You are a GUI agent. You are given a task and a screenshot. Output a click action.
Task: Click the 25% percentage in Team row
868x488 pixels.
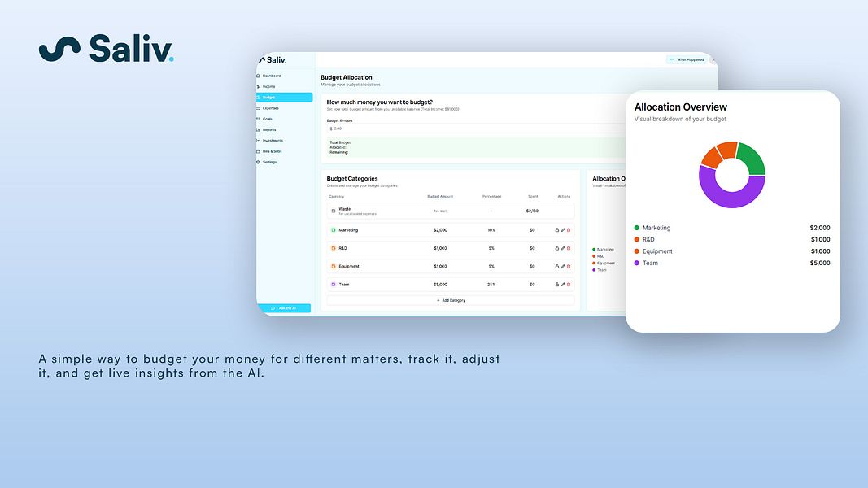tap(491, 285)
